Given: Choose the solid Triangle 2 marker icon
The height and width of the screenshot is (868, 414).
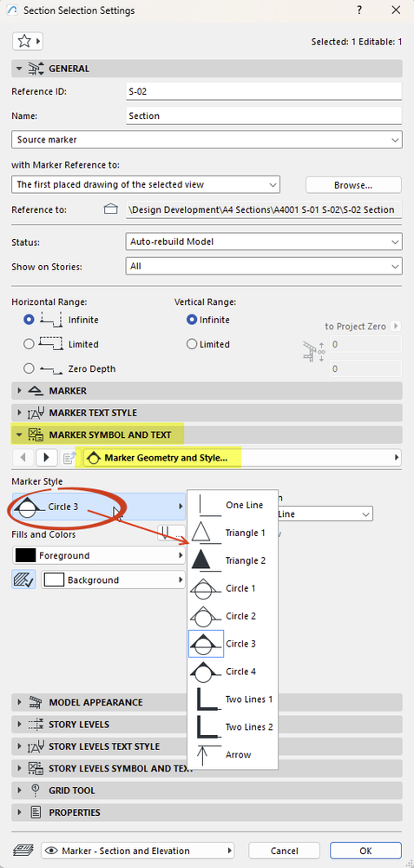Looking at the screenshot, I should coord(201,560).
